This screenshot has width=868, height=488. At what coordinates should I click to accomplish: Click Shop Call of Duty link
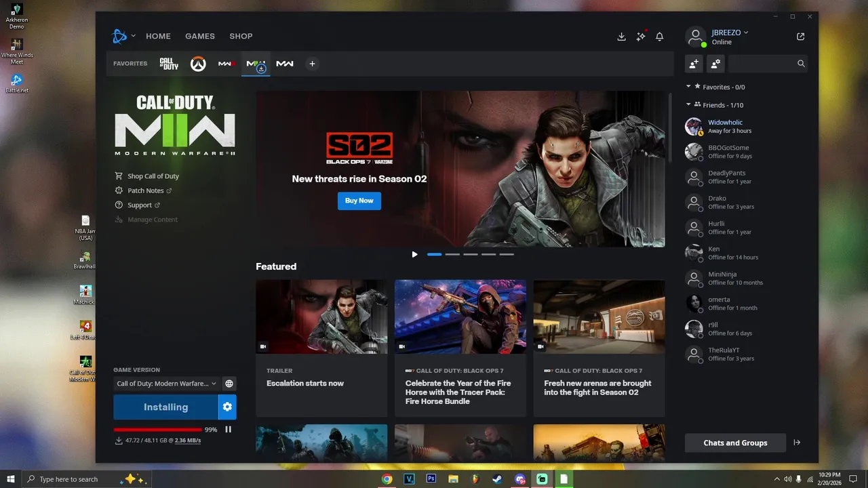click(147, 176)
